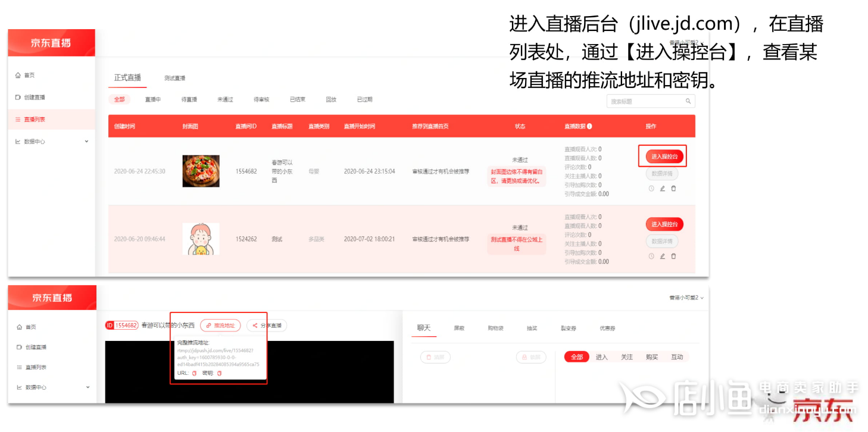Screen dimensions: 868x432
Task: Switch to 测试直播 tab
Action: pyautogui.click(x=174, y=78)
